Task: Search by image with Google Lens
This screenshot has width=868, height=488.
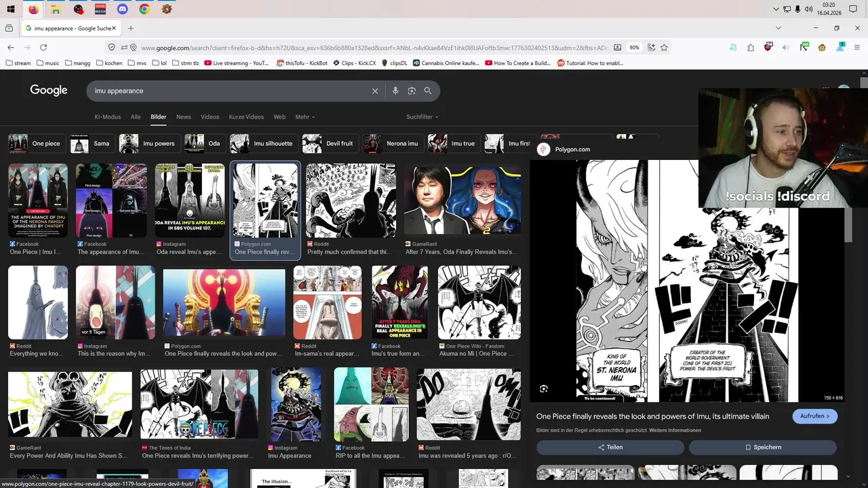Action: point(412,91)
